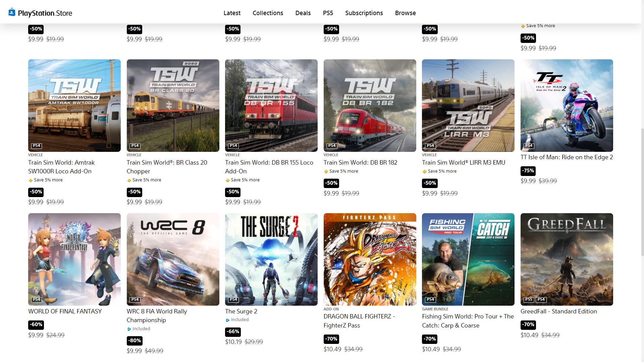Click the PS Plus icon under Amtrak SW1000R
Viewport: 644px width, 362px height.
(x=31, y=180)
